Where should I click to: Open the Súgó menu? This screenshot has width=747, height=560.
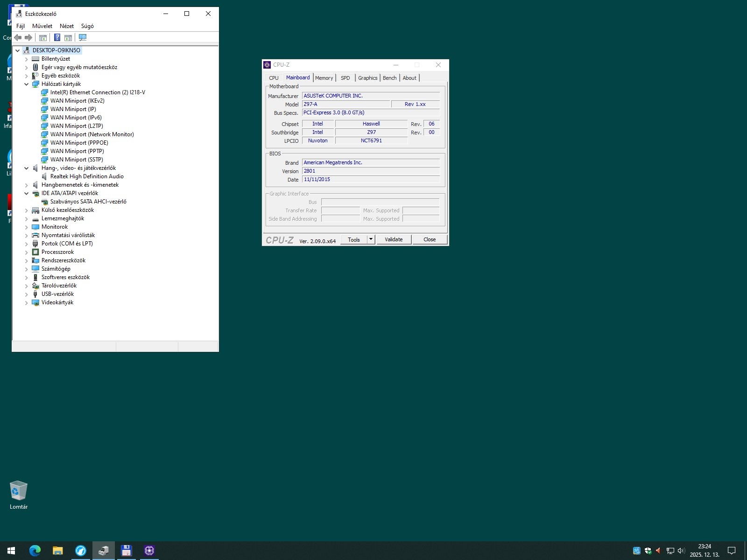tap(87, 26)
